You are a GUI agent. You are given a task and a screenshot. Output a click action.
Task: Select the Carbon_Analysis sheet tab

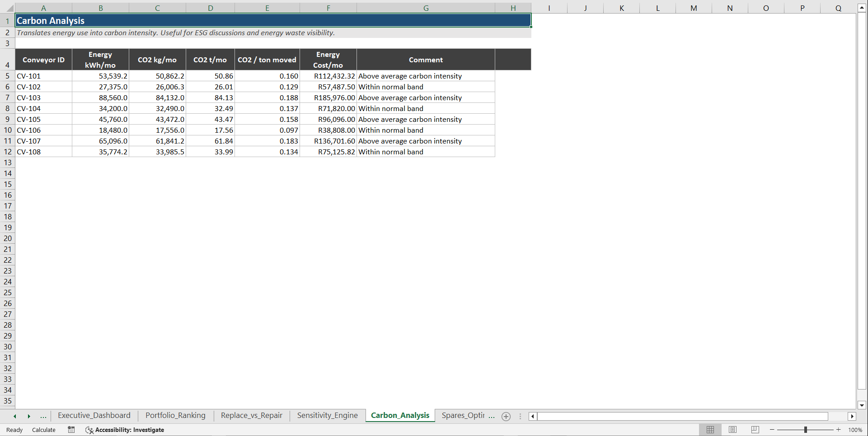pyautogui.click(x=400, y=416)
